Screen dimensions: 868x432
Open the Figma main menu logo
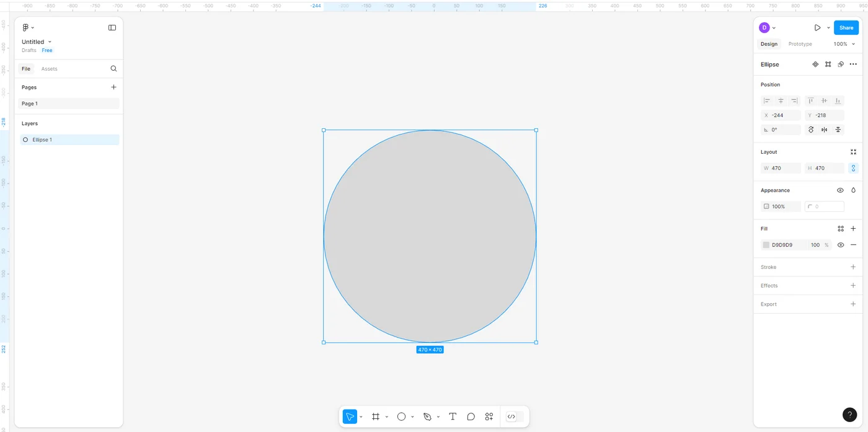(25, 28)
